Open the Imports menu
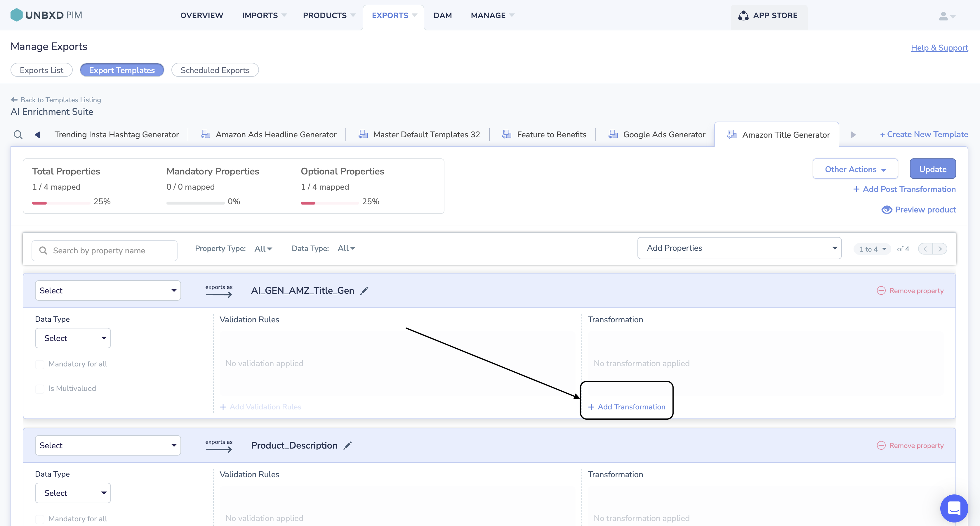The width and height of the screenshot is (980, 526). tap(264, 15)
